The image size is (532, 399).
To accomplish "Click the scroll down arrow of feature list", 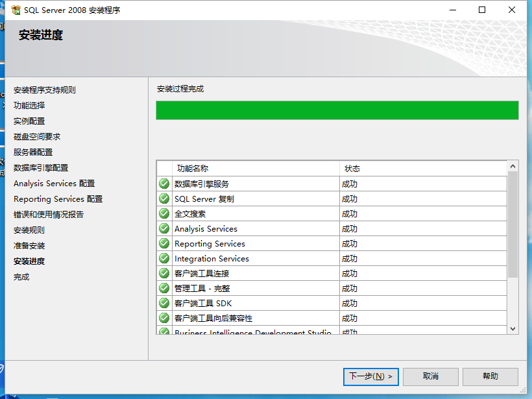I will point(513,329).
